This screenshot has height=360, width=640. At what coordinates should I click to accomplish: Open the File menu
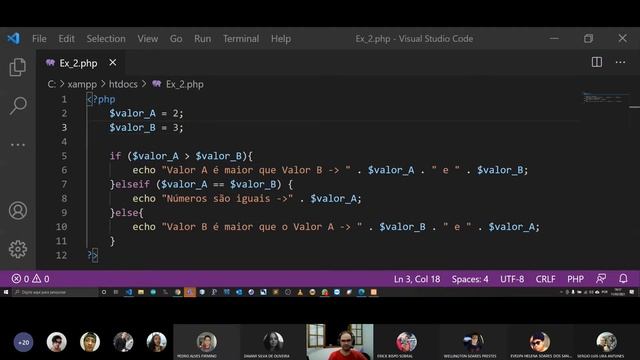(x=39, y=39)
